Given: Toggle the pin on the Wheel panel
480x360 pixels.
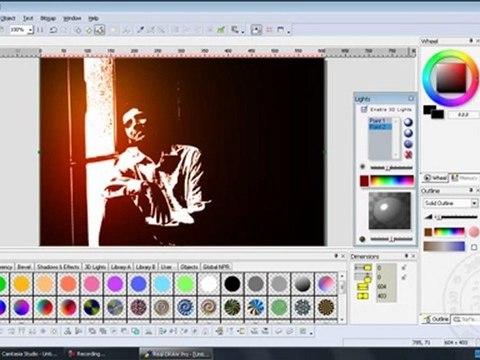Looking at the screenshot, I should pos(471,41).
